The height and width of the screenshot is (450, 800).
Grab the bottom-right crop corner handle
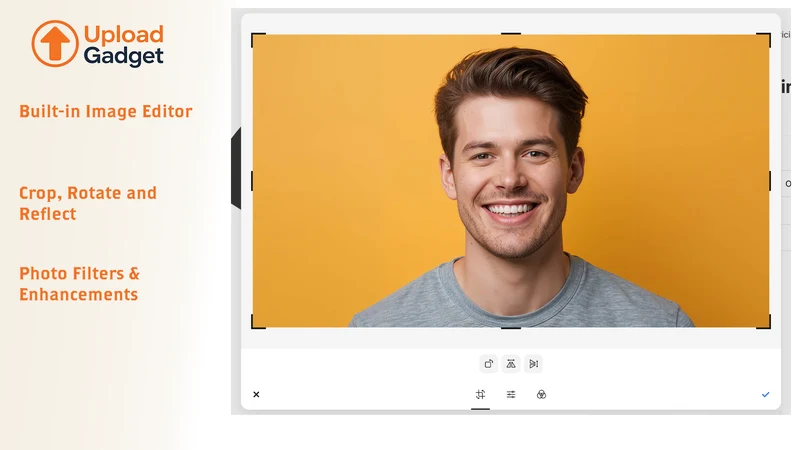764,322
